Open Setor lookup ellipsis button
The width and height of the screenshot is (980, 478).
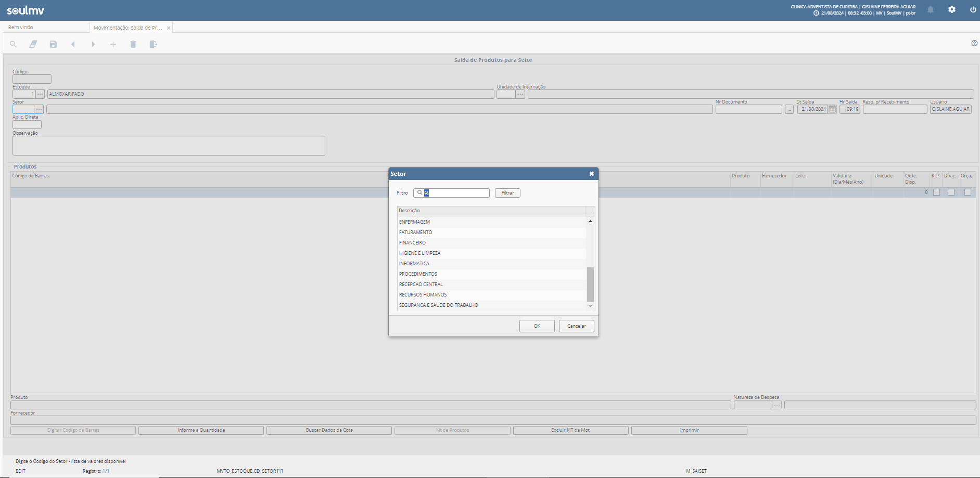click(x=39, y=109)
